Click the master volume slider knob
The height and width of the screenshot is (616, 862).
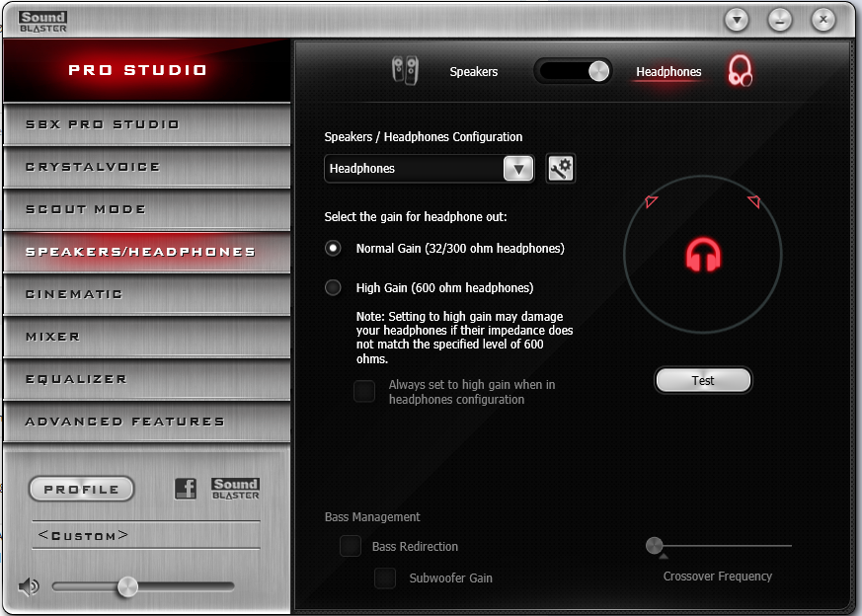click(127, 586)
